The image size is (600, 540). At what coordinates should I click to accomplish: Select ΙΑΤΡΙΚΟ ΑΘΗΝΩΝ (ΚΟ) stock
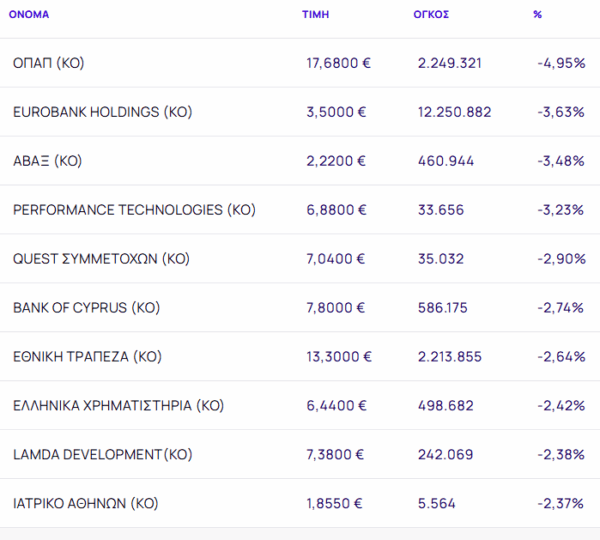click(x=85, y=504)
